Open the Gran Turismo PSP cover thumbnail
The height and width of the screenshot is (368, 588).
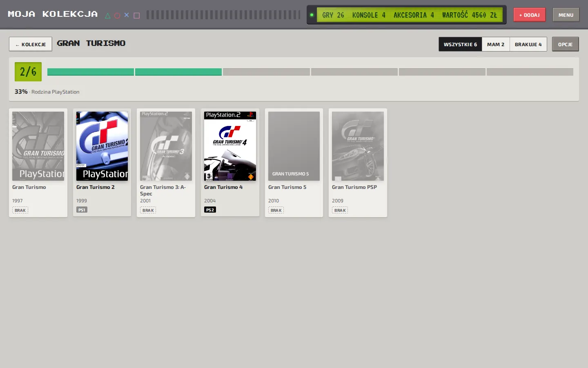pos(358,146)
